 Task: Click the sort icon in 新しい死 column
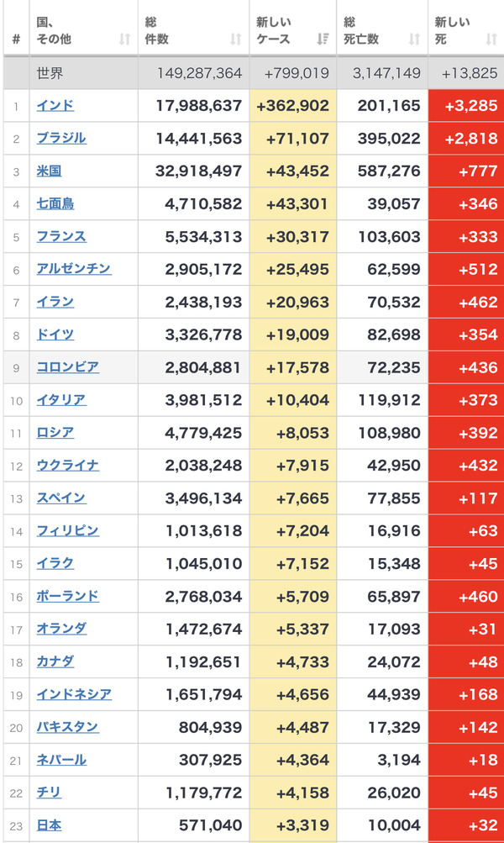point(491,39)
